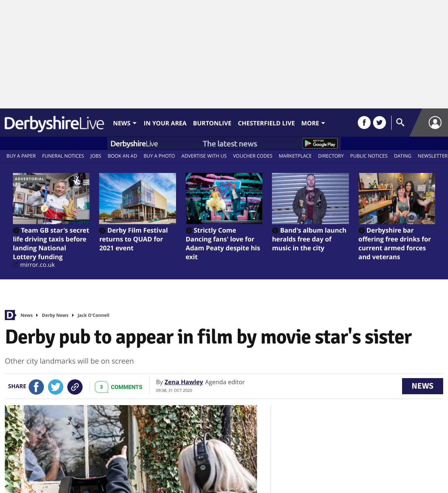This screenshot has height=493, width=448.
Task: Open the header Facebook page icon
Action: pos(364,123)
